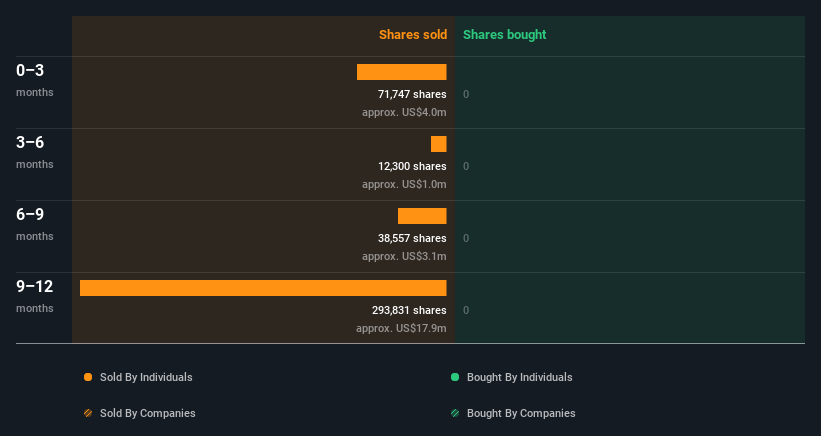Click the 38,557 shares value
821x436 pixels.
click(x=412, y=238)
